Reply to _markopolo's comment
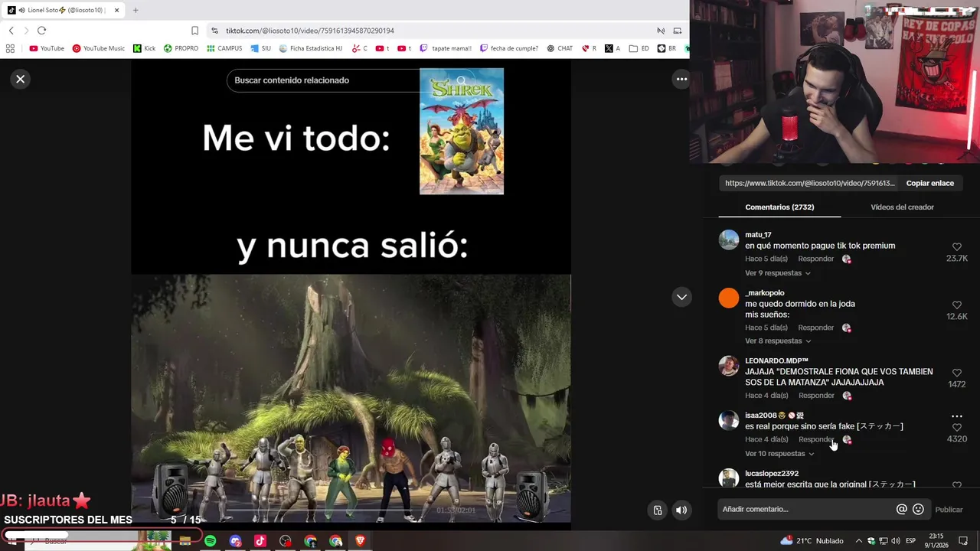This screenshot has height=551, width=980. 816,328
